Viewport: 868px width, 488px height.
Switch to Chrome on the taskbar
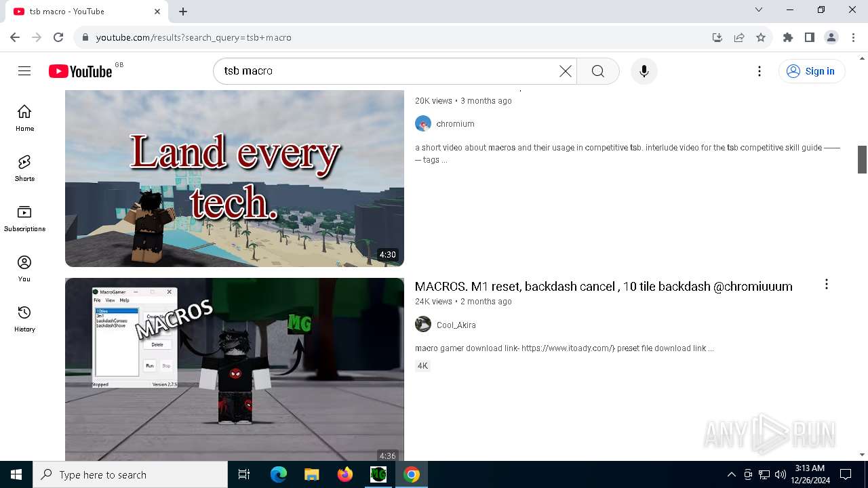pos(411,474)
